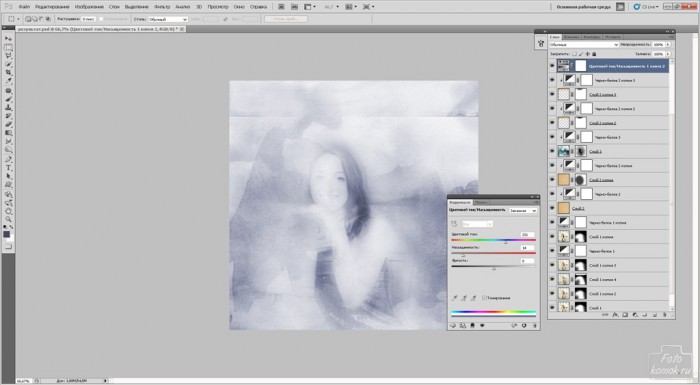Switch to the История tab
Image resolution: width=700 pixels, height=385 pixels.
(x=612, y=37)
